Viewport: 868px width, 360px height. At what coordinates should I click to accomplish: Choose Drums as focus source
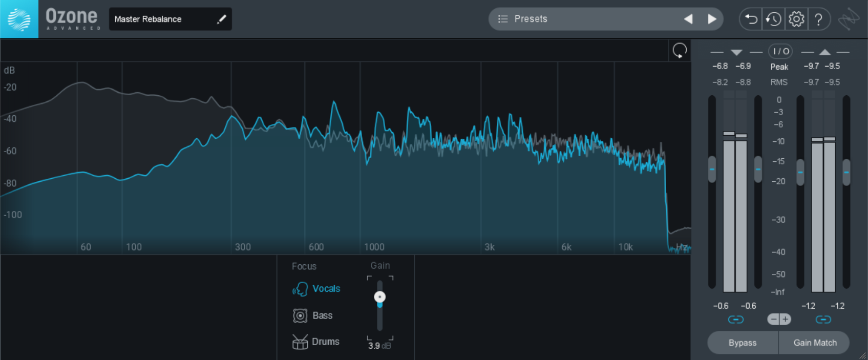pyautogui.click(x=326, y=342)
